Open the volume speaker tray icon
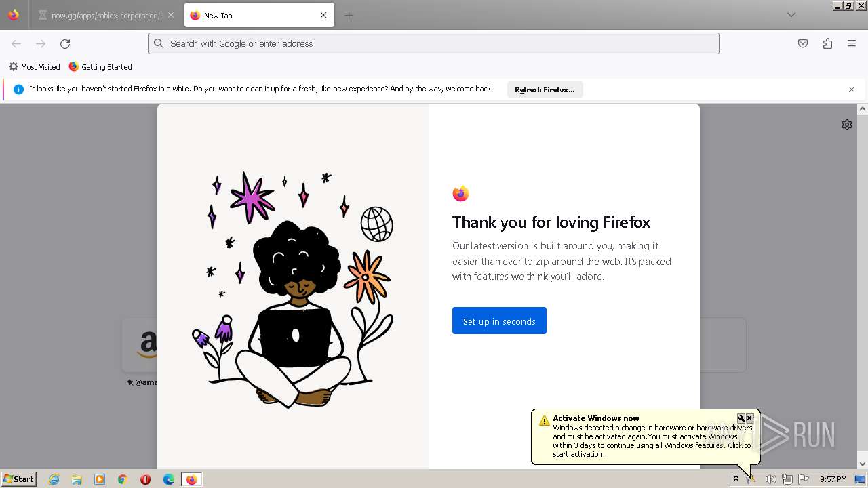The width and height of the screenshot is (868, 488). point(770,479)
